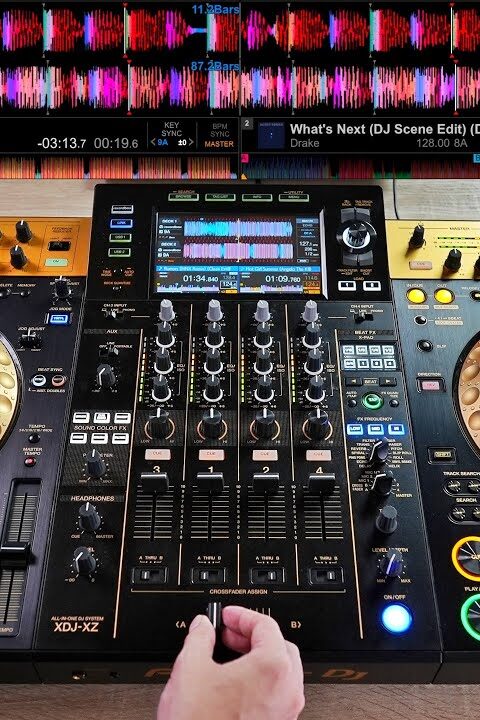The image size is (480, 720).
Task: Toggle headphone CUE for channel 3
Action: [x=158, y=455]
